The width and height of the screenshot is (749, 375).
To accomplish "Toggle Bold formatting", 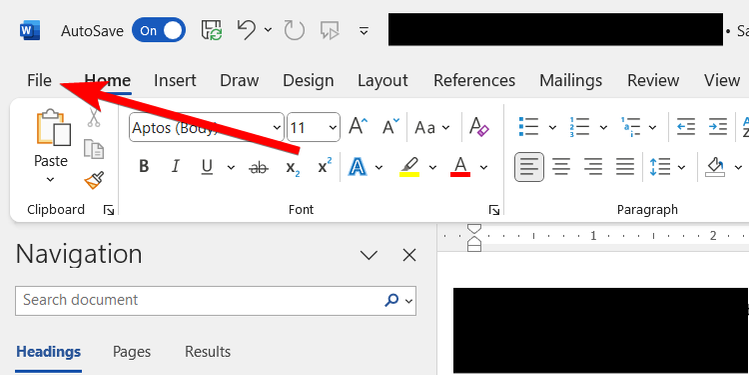I will click(144, 166).
